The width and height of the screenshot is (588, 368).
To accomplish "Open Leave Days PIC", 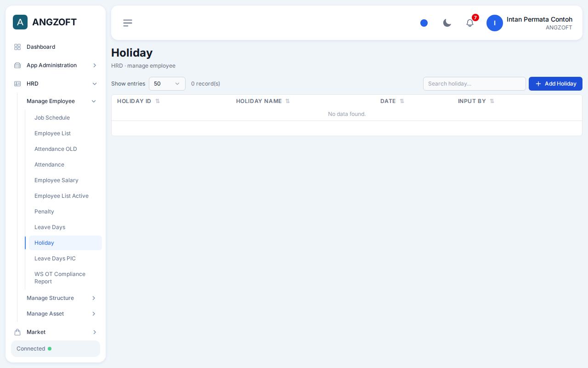I will (x=65, y=259).
